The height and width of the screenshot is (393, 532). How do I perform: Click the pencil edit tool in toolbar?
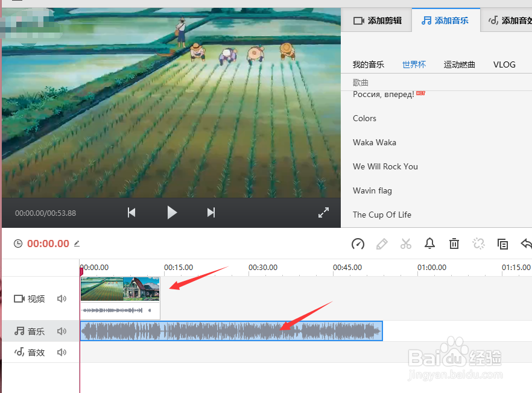pos(382,244)
